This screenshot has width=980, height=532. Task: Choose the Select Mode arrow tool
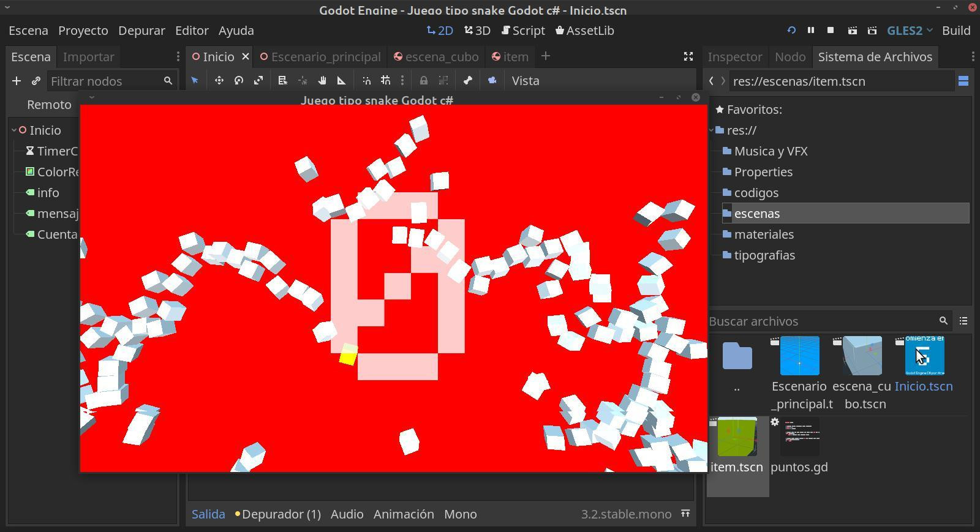(195, 81)
